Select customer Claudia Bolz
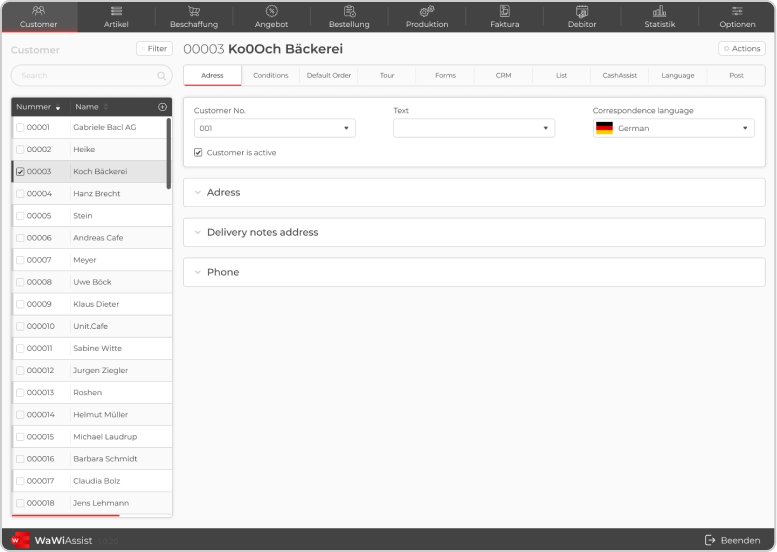This screenshot has height=552, width=777. pyautogui.click(x=97, y=481)
